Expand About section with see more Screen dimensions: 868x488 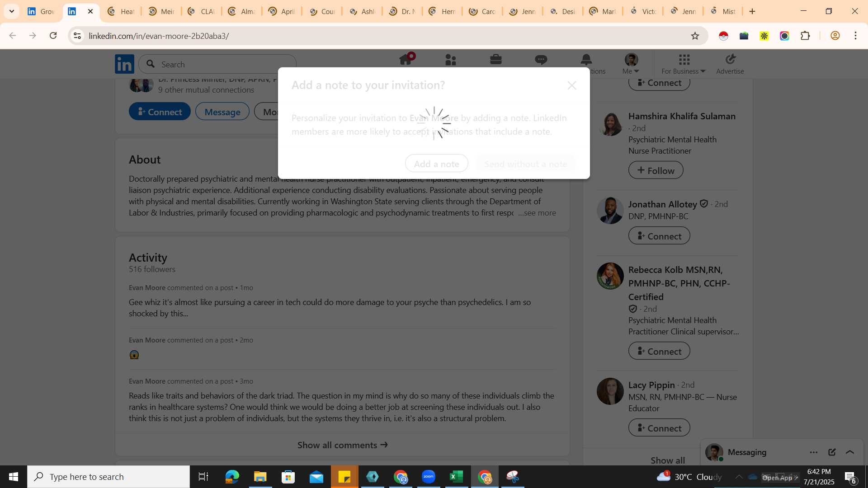[x=537, y=213]
